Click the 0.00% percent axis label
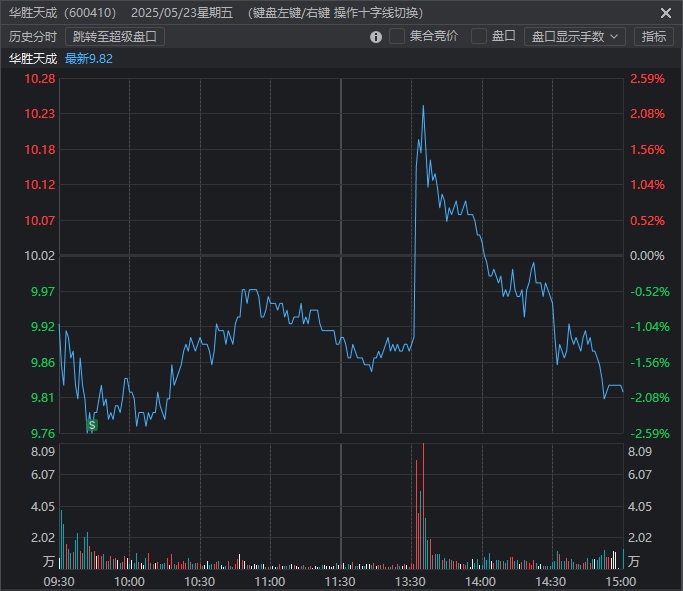Screen dimensions: 683x591 coord(647,256)
